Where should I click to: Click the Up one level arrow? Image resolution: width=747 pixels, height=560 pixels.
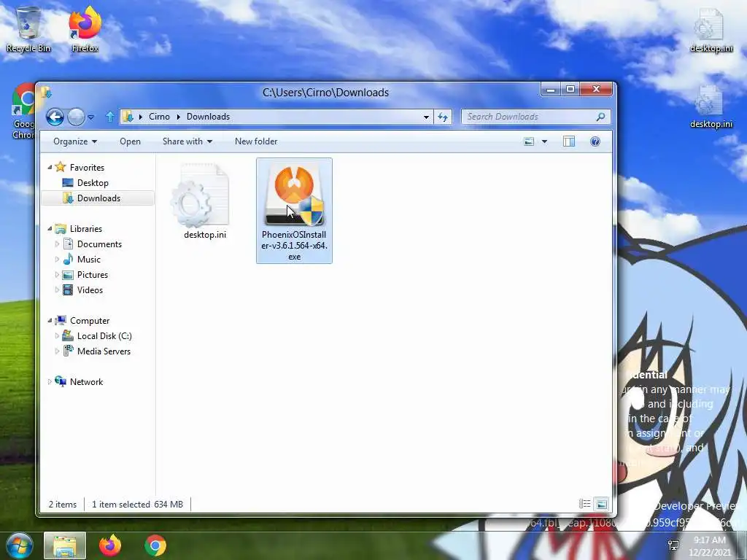pyautogui.click(x=110, y=117)
